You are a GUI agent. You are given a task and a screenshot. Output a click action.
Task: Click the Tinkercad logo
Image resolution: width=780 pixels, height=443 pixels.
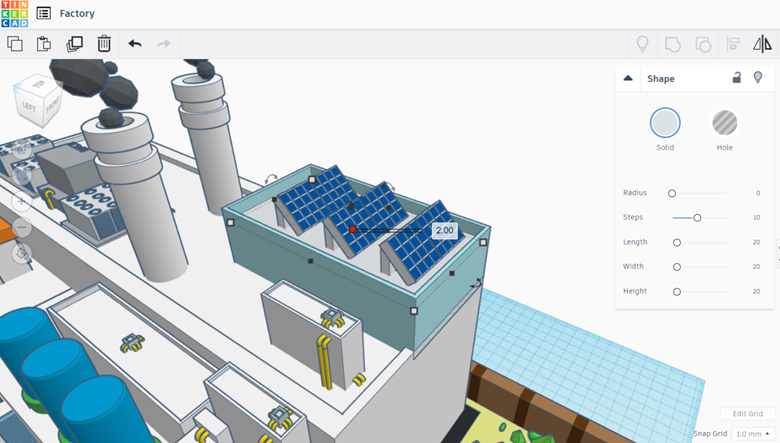(x=14, y=13)
